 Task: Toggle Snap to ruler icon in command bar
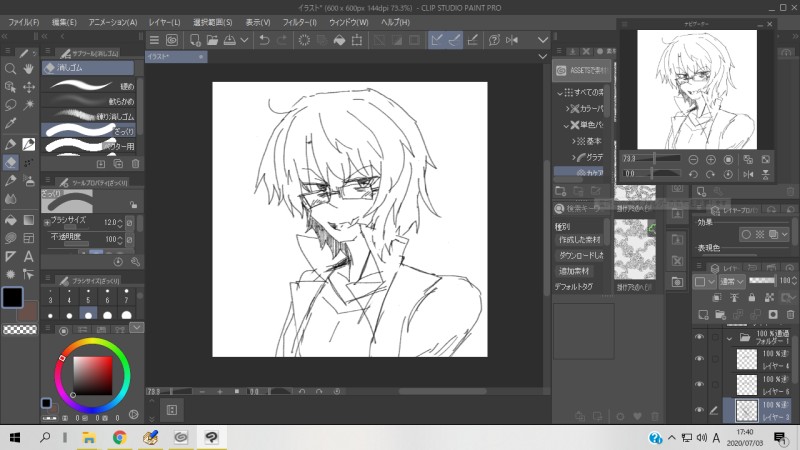(436, 40)
